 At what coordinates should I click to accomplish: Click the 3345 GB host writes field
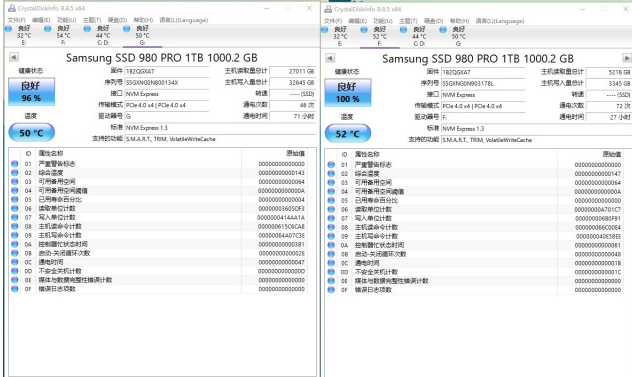click(x=609, y=83)
